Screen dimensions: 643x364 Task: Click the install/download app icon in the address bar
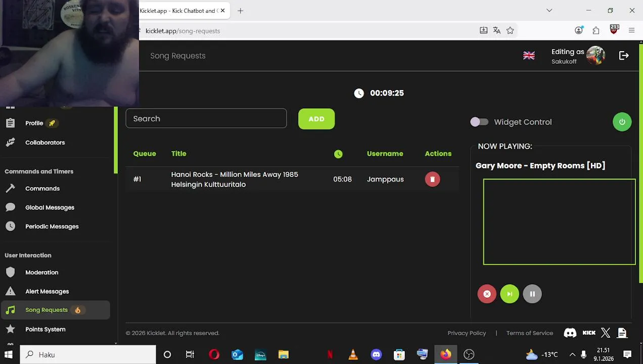(x=483, y=30)
